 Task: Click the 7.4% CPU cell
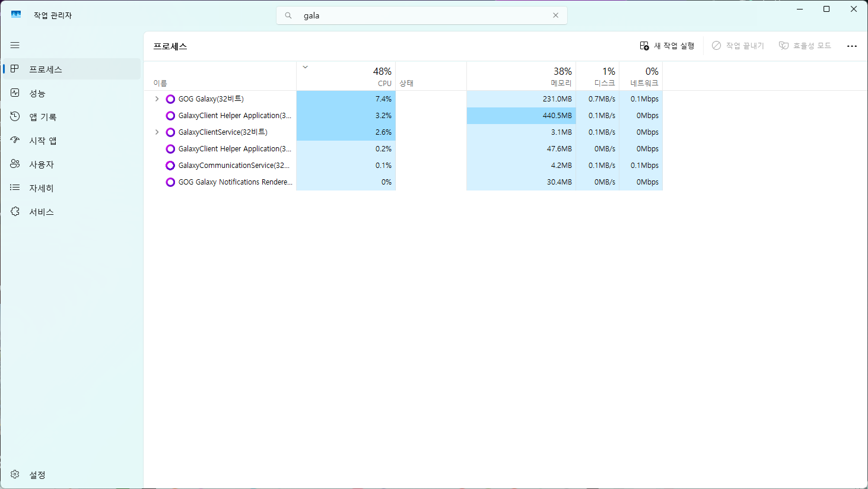click(346, 99)
